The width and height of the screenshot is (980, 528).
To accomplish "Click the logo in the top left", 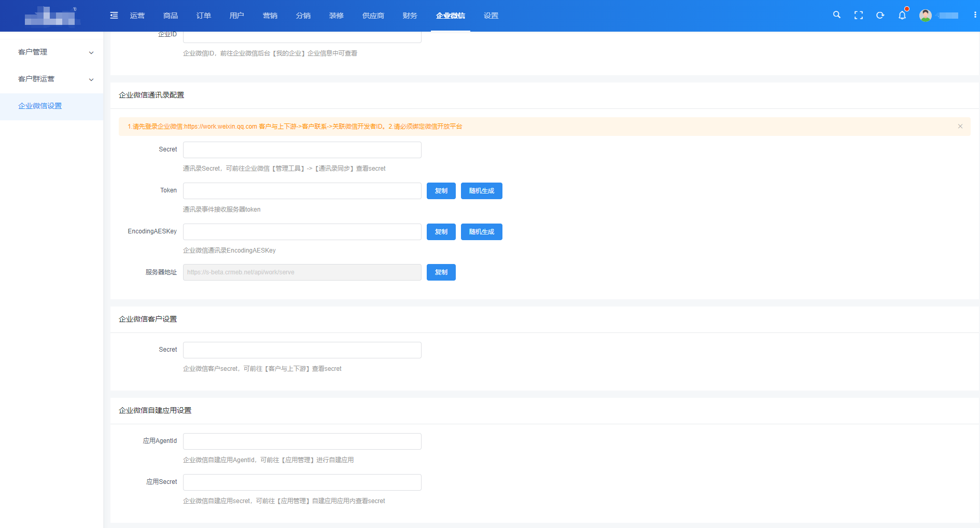I will 52,16.
